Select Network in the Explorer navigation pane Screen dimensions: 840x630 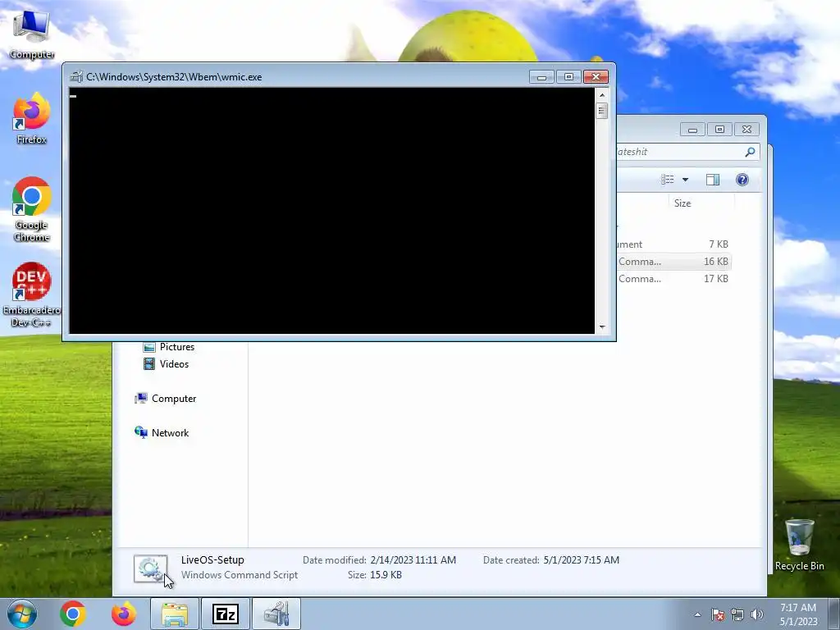pos(162,433)
